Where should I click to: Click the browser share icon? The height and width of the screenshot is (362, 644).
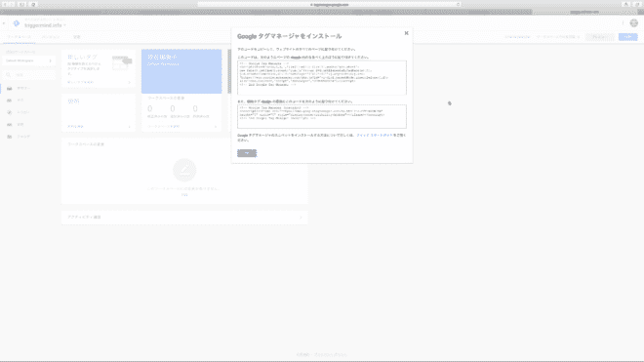tap(625, 4)
